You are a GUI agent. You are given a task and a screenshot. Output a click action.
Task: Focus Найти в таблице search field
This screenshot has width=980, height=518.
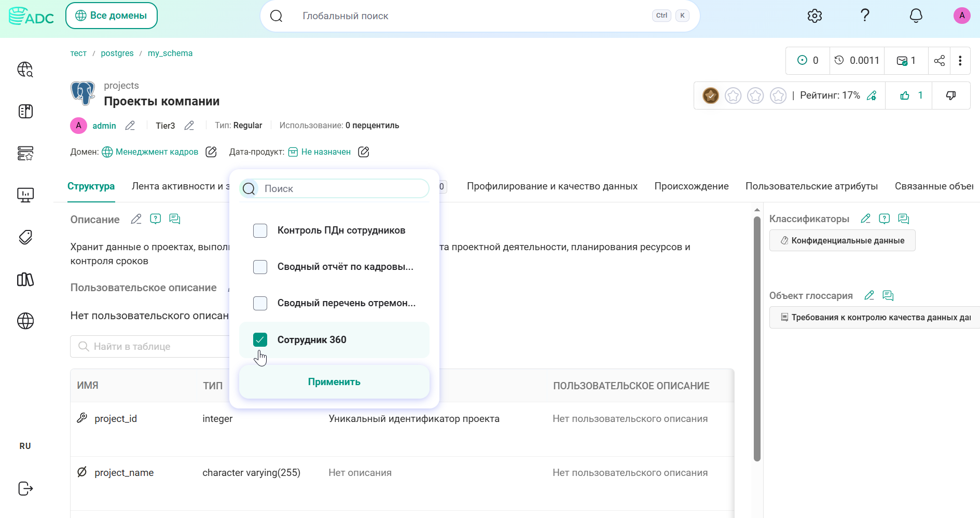(150, 346)
